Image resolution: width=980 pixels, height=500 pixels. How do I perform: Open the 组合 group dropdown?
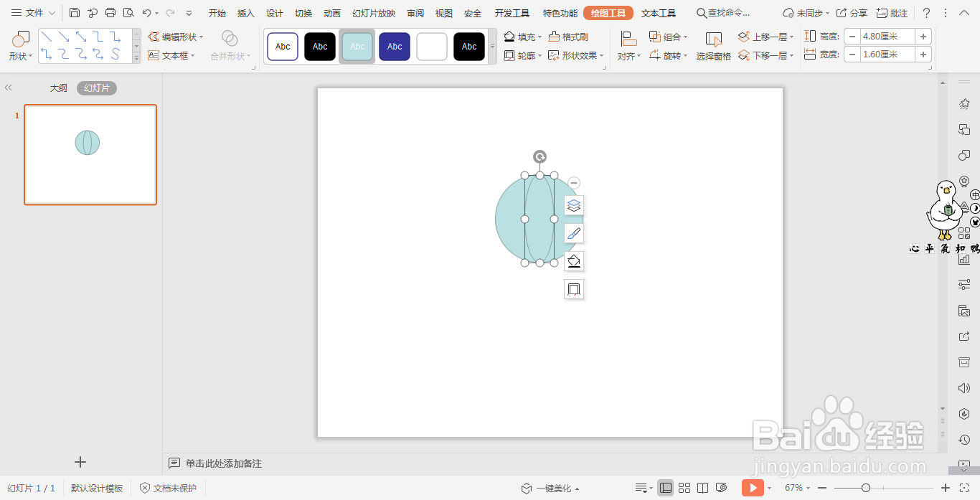pos(668,37)
